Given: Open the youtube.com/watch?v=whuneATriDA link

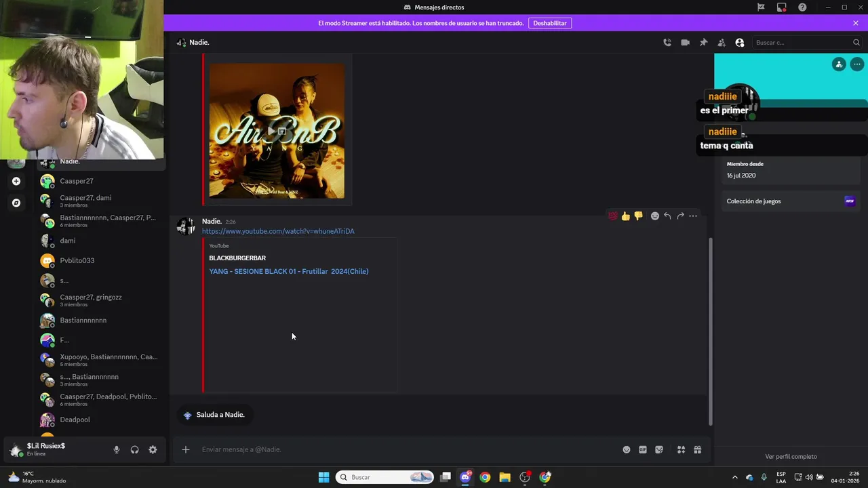Looking at the screenshot, I should pos(278,231).
